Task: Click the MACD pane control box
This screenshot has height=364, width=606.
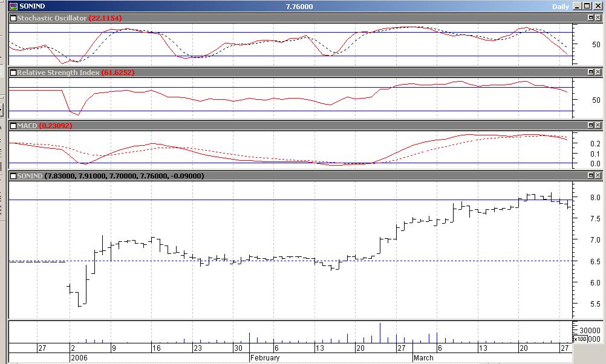Action: (x=13, y=126)
